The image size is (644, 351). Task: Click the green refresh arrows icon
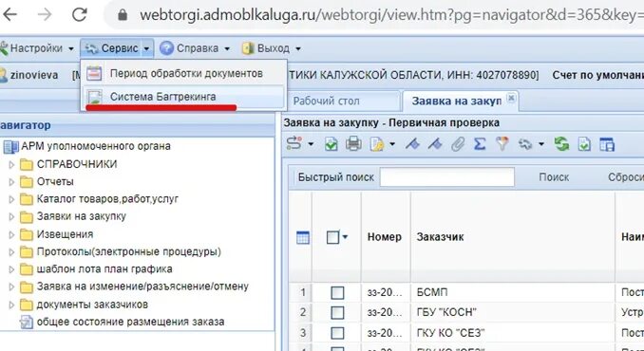click(561, 144)
